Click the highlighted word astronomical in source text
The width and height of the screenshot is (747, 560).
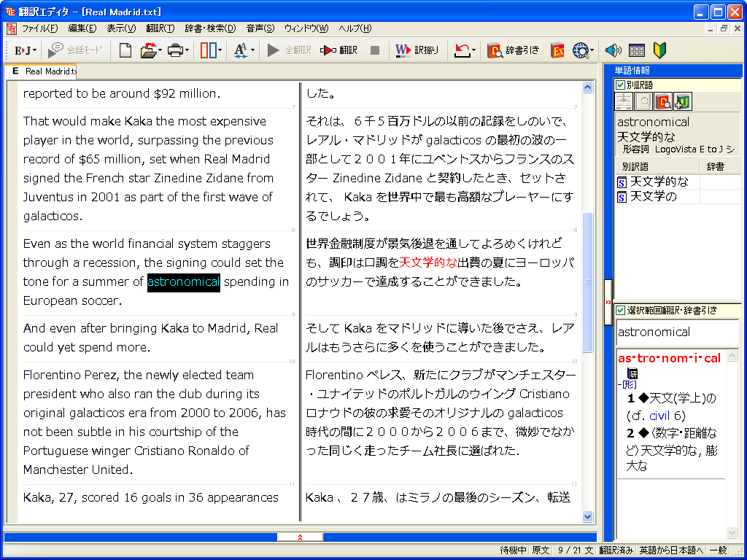183,282
